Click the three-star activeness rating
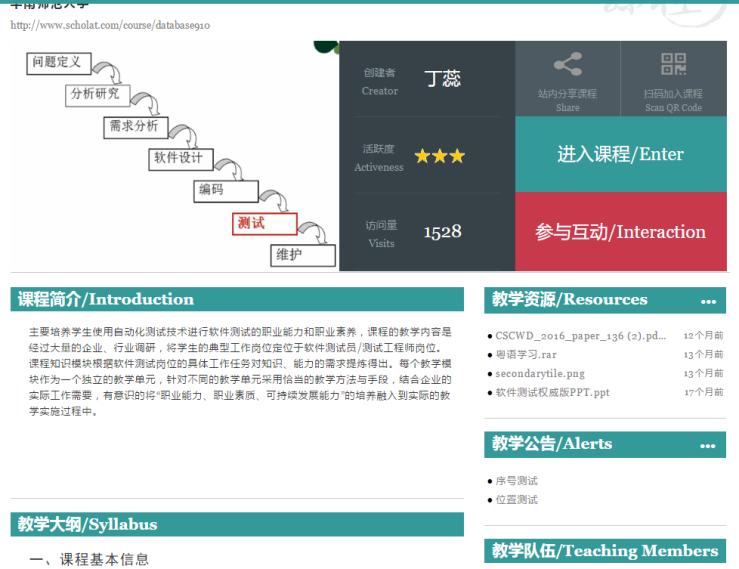This screenshot has height=569, width=739. (438, 156)
